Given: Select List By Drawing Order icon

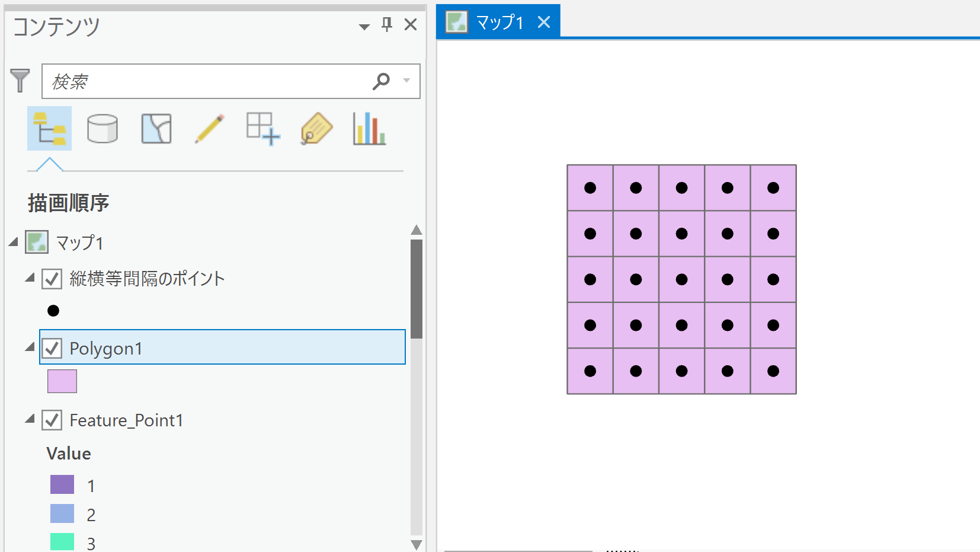Looking at the screenshot, I should (49, 128).
